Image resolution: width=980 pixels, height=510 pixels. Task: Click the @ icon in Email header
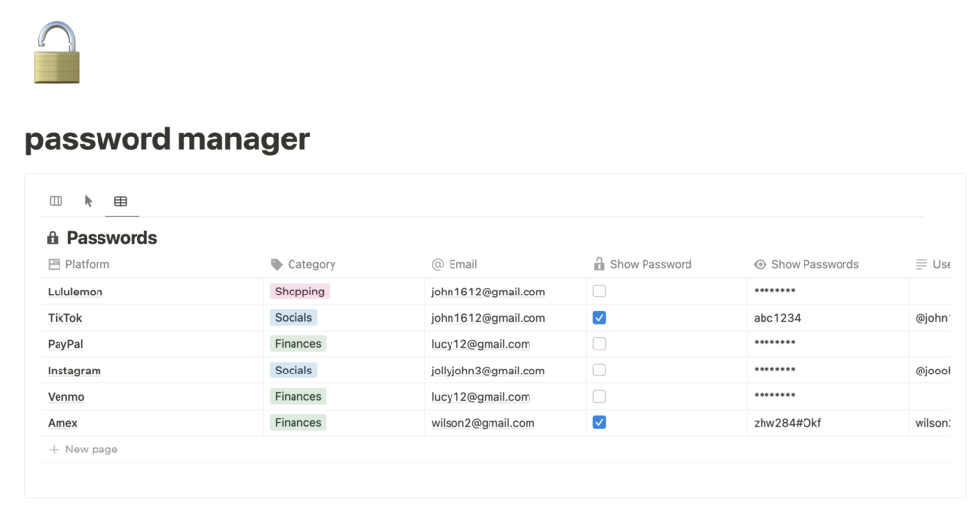tap(438, 264)
